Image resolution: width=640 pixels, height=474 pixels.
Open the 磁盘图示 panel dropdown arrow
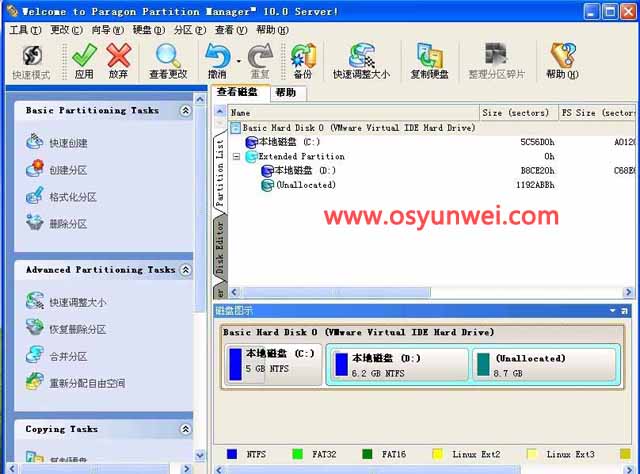[613, 311]
